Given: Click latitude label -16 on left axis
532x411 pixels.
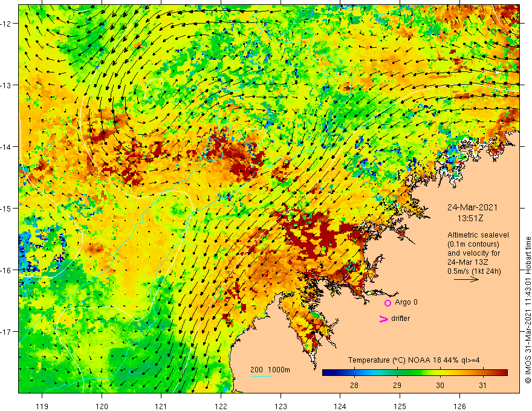Looking at the screenshot, I should [6, 270].
